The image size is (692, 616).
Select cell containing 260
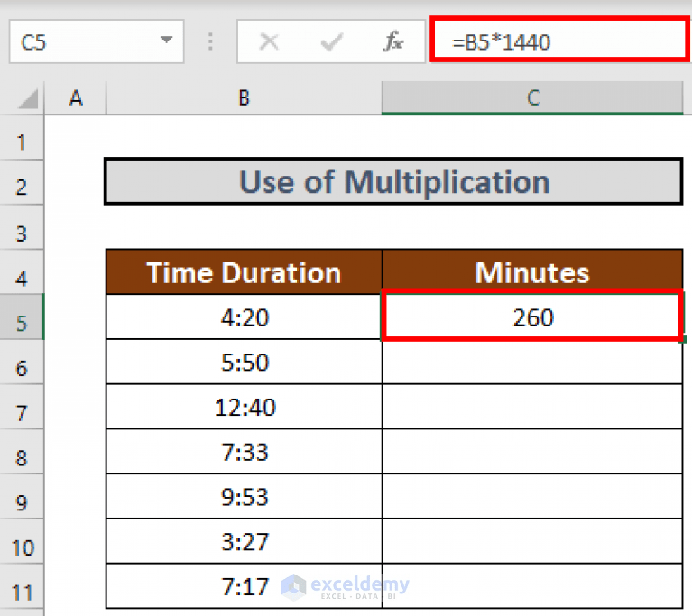pos(532,317)
